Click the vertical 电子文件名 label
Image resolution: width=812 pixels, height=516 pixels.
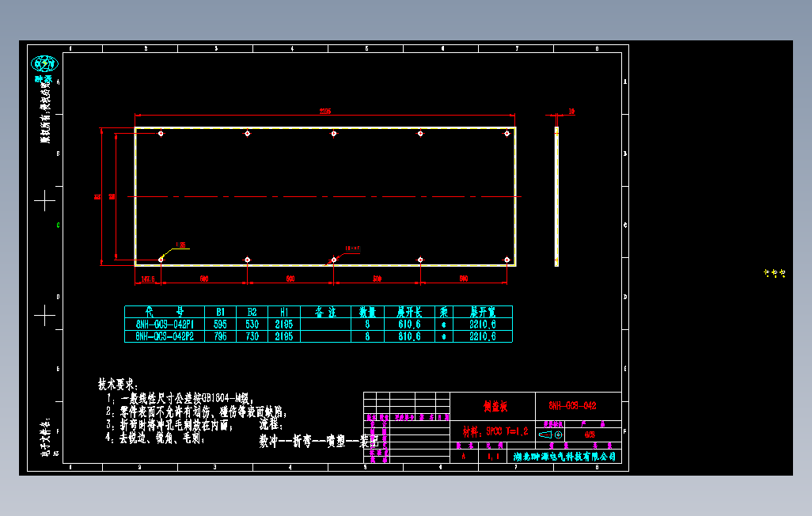[x=46, y=437]
